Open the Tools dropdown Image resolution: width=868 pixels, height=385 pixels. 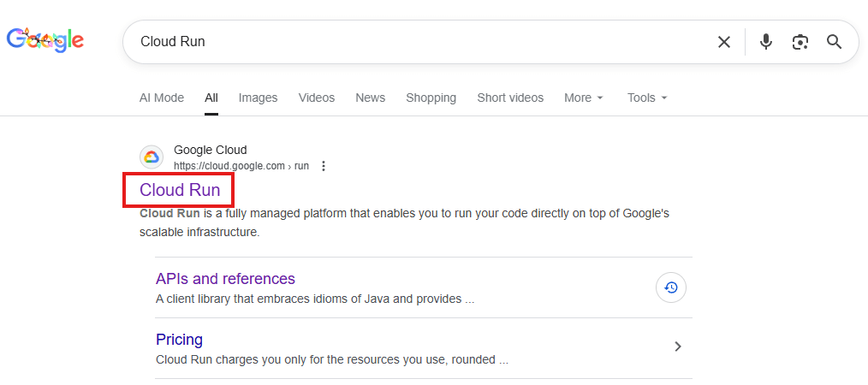point(647,98)
